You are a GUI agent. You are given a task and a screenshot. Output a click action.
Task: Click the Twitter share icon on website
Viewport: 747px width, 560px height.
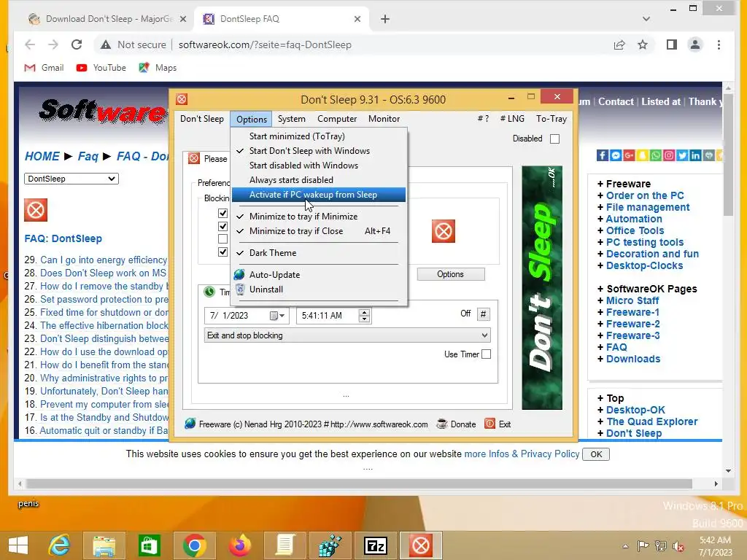(682, 155)
